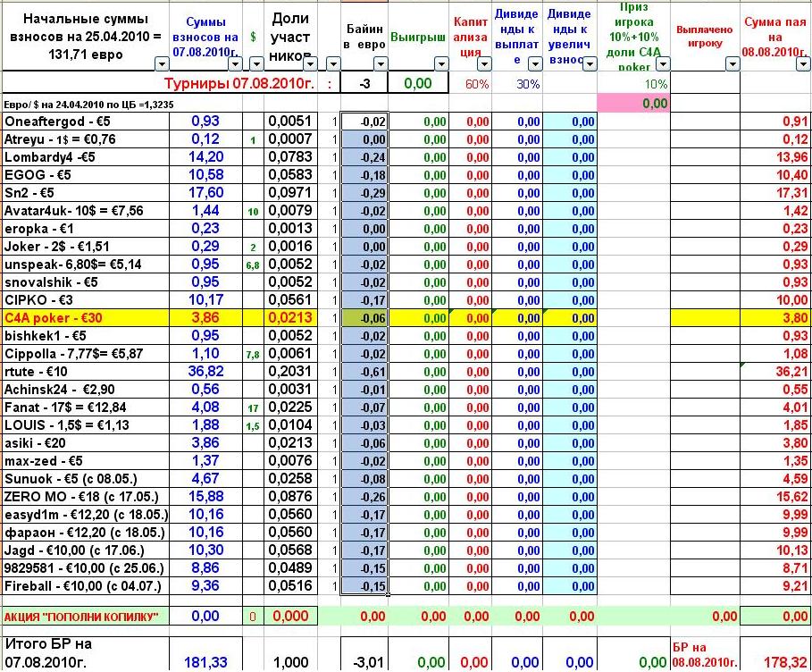Image resolution: width=812 pixels, height=672 pixels.
Task: Click the 'АКЦИЯ "ПОПОЛНИ КОПИЛКУ"' cell
Action: point(86,617)
